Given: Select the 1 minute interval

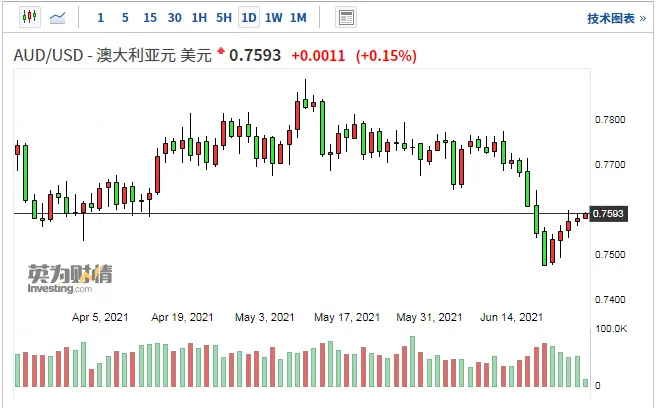Looking at the screenshot, I should pos(100,18).
